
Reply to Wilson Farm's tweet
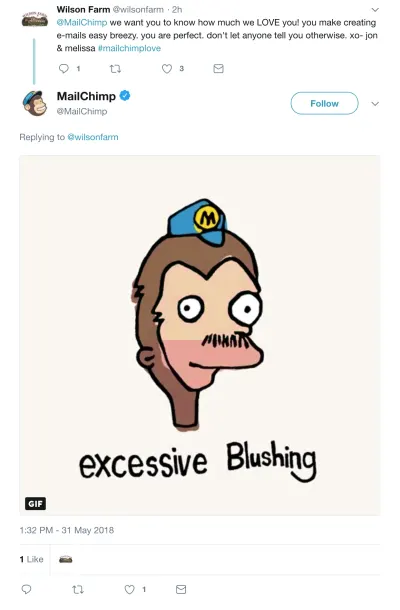[63, 69]
